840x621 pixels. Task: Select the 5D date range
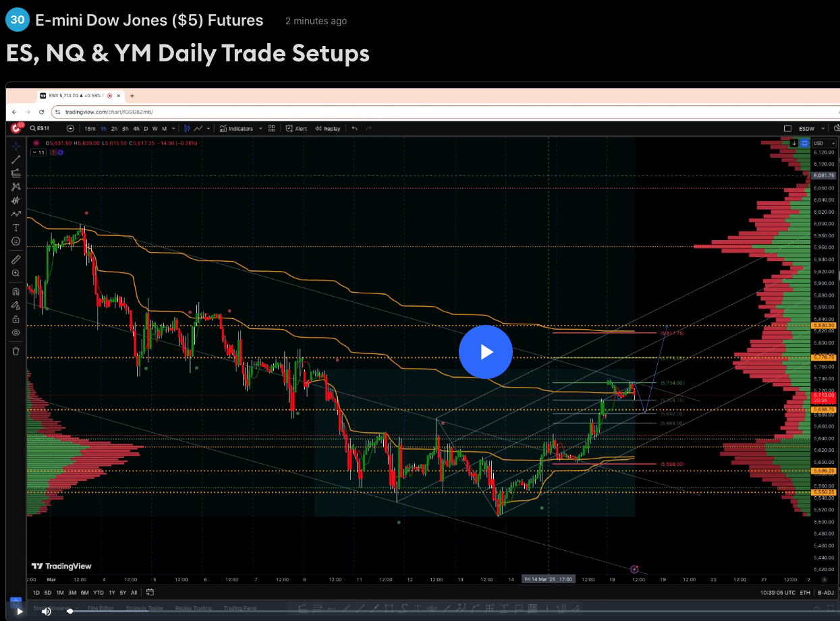click(x=48, y=593)
